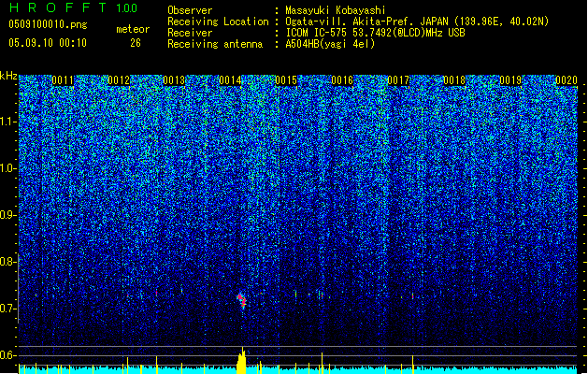Viewport: 588px width, 374px height.
Task: Click the meteor label
Action: point(133,29)
